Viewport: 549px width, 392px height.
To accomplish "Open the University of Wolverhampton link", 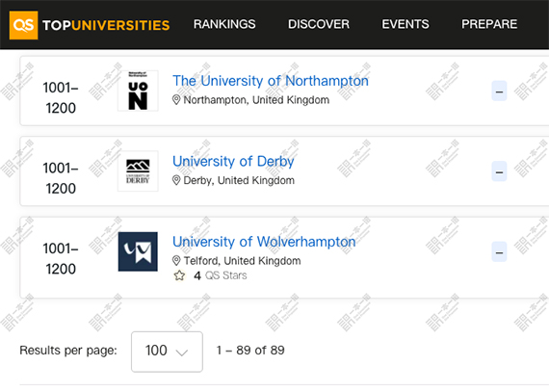I will click(264, 242).
